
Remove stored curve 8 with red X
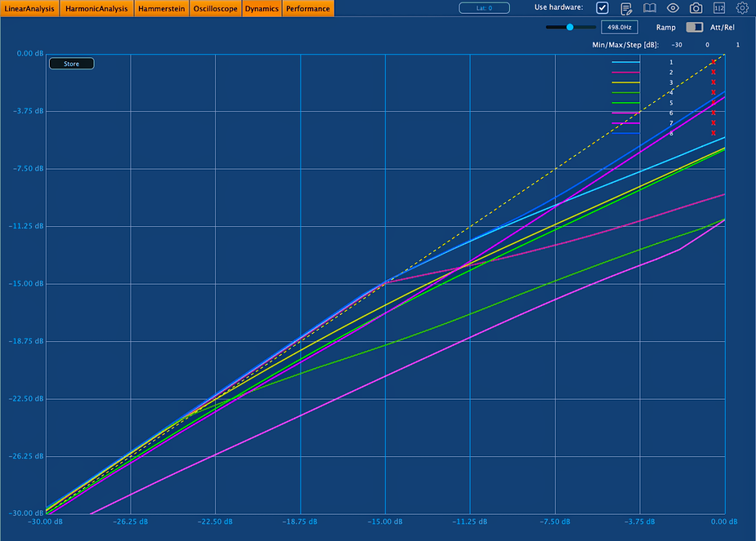point(713,133)
